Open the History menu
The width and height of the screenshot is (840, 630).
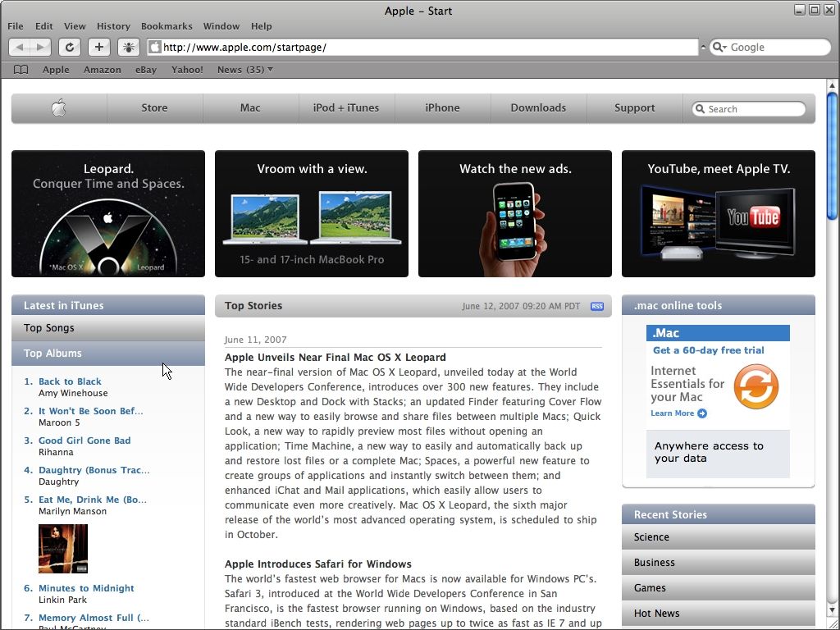(113, 26)
